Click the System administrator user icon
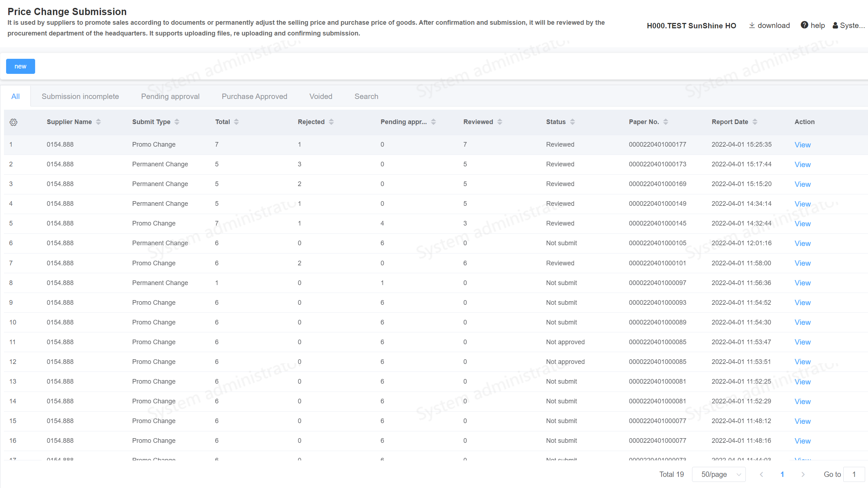The height and width of the screenshot is (488, 868). pos(835,25)
